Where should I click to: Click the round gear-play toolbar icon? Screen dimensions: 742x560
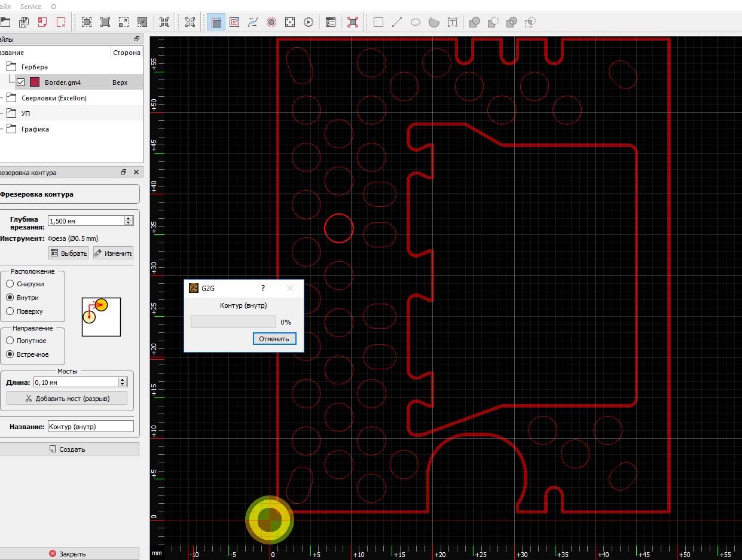(x=309, y=22)
